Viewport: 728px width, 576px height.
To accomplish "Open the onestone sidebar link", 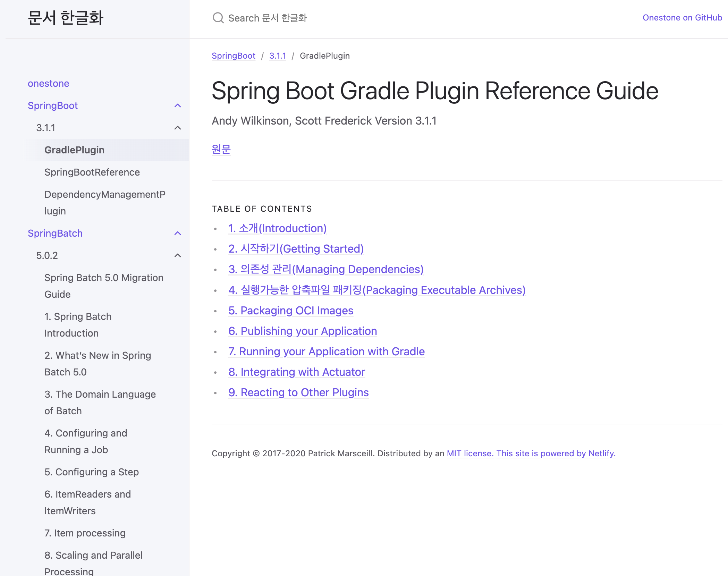I will pos(49,84).
